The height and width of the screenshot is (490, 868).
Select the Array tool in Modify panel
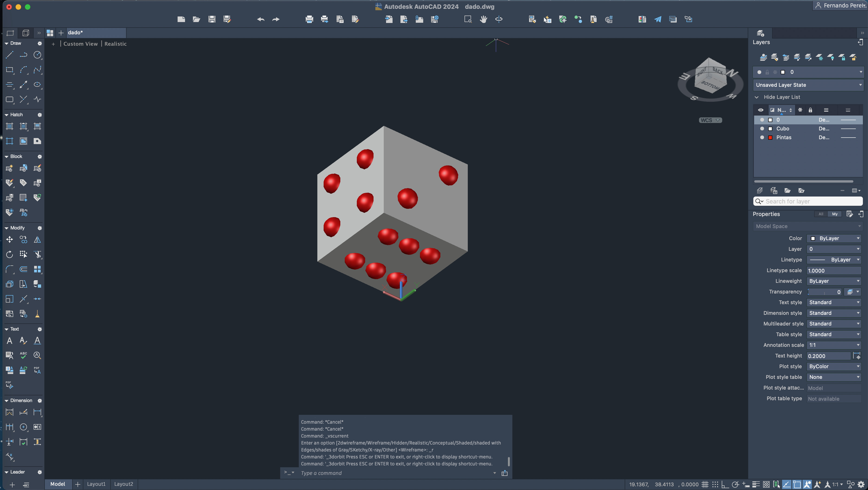point(37,269)
